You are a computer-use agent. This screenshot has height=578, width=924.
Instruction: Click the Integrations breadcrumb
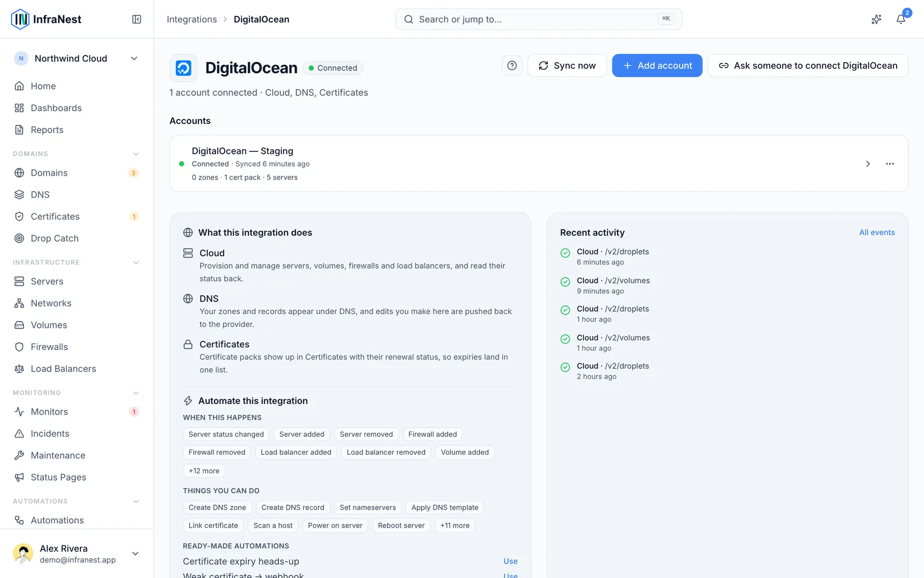(192, 19)
